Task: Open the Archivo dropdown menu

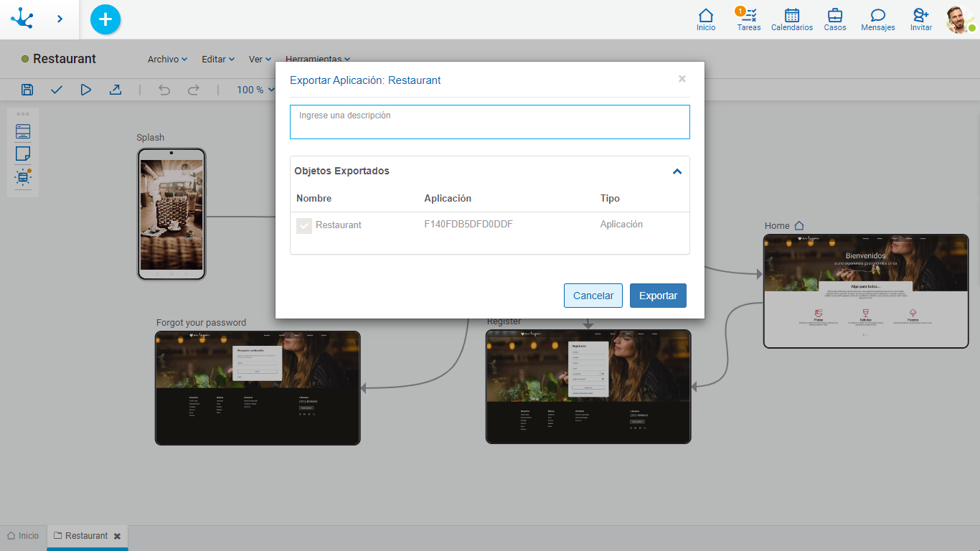Action: (x=167, y=60)
